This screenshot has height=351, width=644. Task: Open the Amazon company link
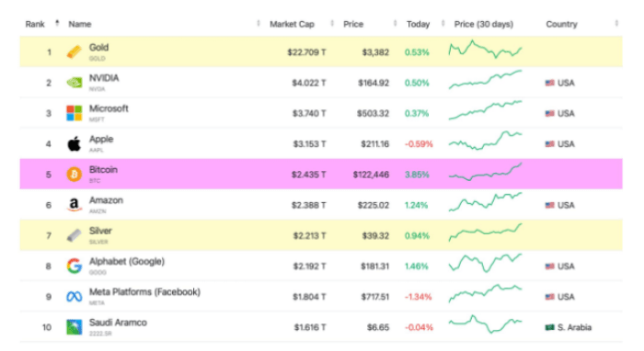(x=106, y=200)
